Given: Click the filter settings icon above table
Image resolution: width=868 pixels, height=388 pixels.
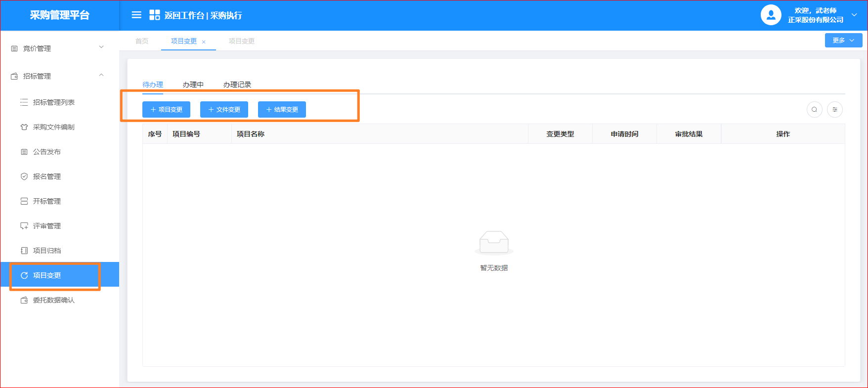Looking at the screenshot, I should click(835, 110).
